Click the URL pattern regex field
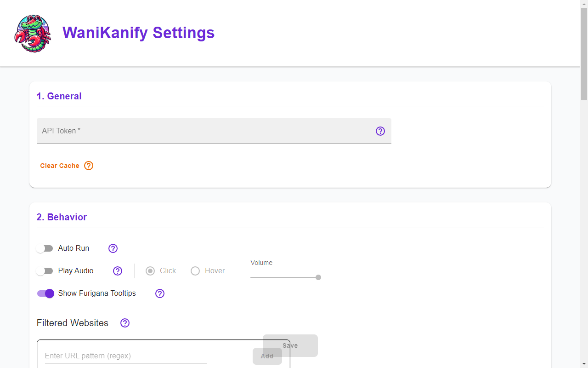The width and height of the screenshot is (588, 368). tap(125, 356)
